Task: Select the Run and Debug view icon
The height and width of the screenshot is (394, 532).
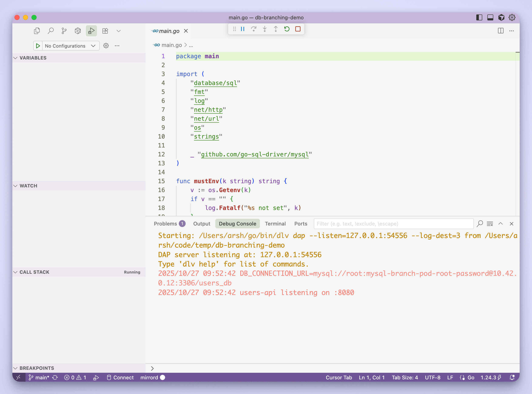Action: [91, 31]
